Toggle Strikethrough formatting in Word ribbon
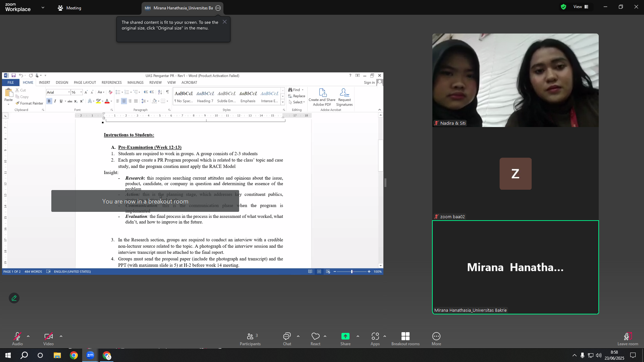The width and height of the screenshot is (644, 362). pos(70,101)
